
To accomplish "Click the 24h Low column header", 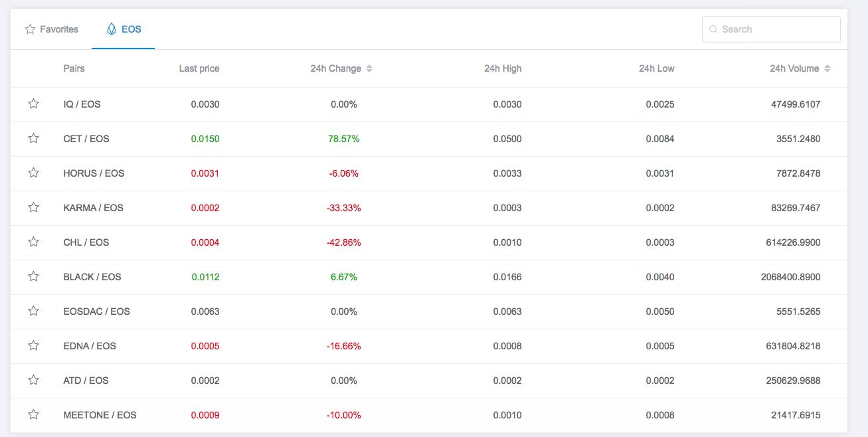I will [x=657, y=68].
